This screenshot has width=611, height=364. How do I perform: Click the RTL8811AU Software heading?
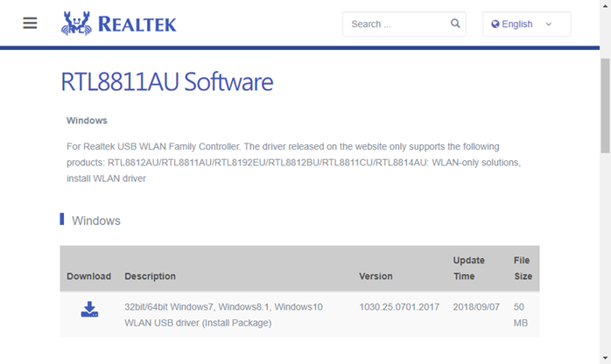click(x=167, y=81)
